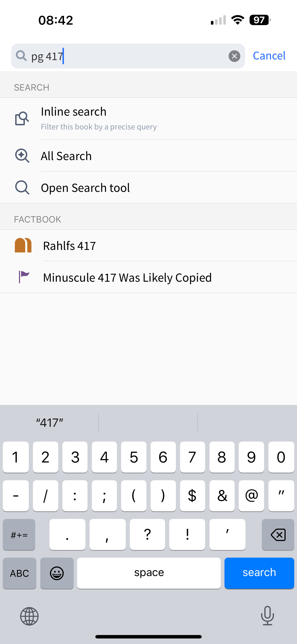Switch keyboard to #+= symbols
This screenshot has height=644, width=297.
click(x=19, y=535)
